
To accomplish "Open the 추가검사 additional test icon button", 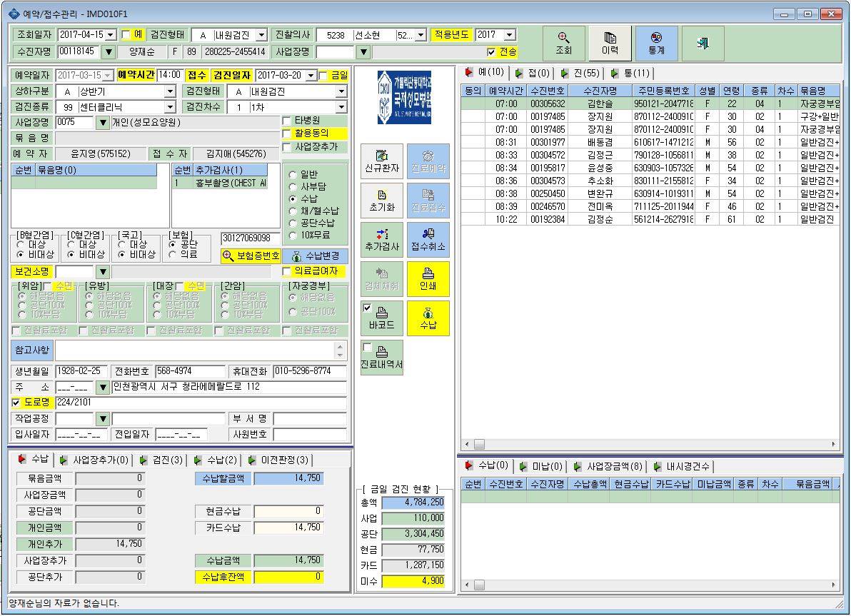I will (x=382, y=239).
